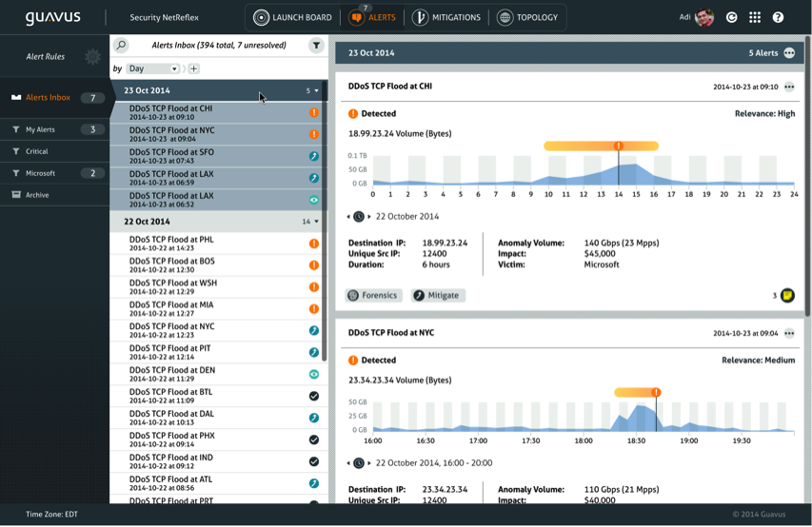Open the apps grid icon
The height and width of the screenshot is (527, 812).
point(755,17)
